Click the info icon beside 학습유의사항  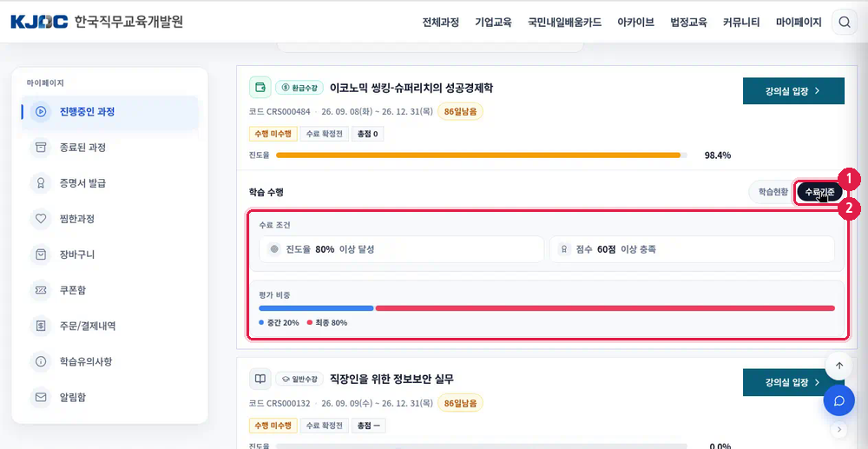(x=41, y=361)
